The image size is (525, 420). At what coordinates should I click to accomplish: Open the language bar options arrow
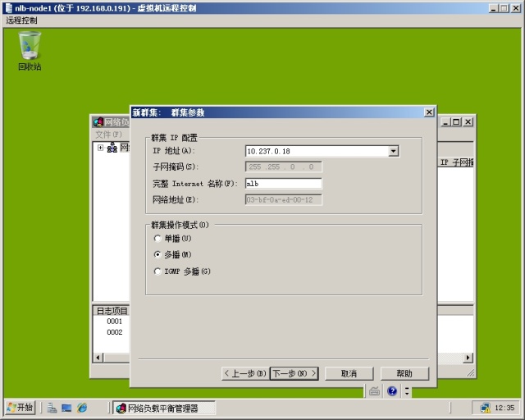click(x=406, y=392)
